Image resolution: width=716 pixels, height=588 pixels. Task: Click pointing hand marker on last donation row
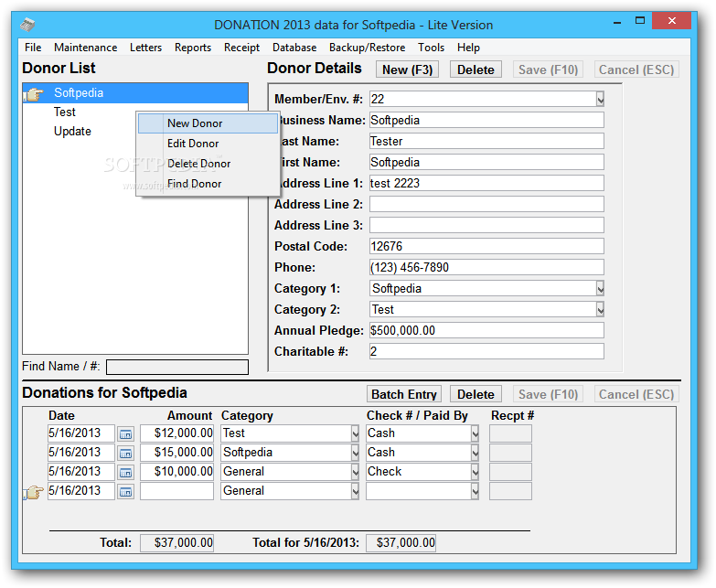click(33, 492)
